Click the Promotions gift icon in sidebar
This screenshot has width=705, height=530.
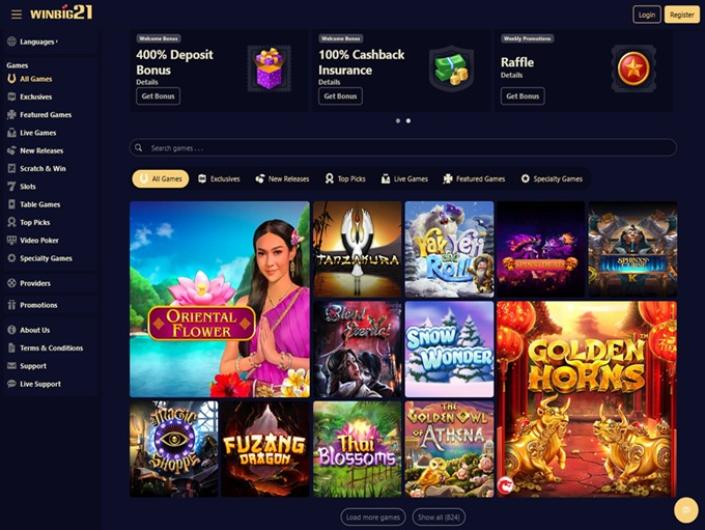12,305
